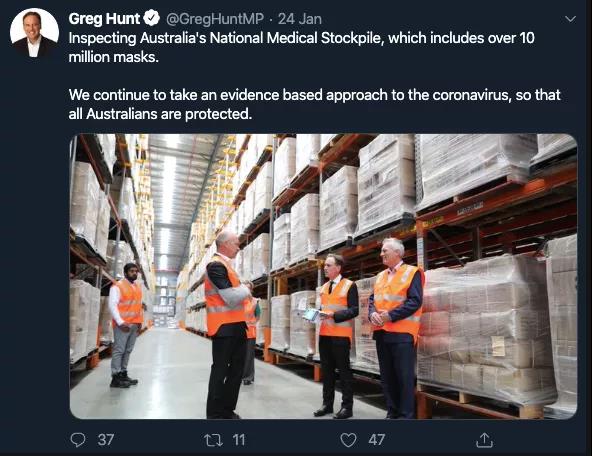Viewport: 592px width, 456px height.
Task: Click the man holding the tablet in photo
Action: pyautogui.click(x=336, y=335)
